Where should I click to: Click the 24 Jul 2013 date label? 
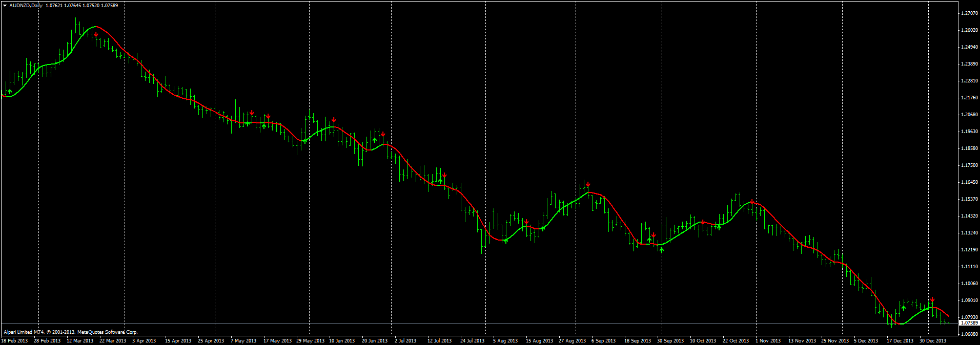(x=473, y=341)
